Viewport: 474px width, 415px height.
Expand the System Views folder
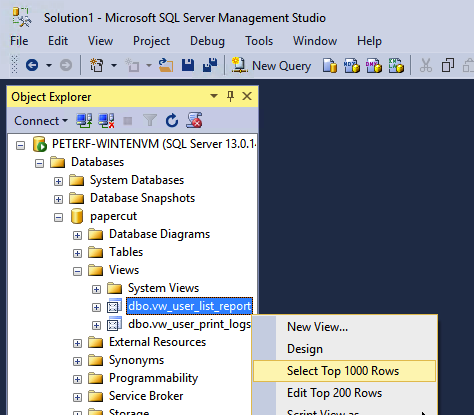96,289
